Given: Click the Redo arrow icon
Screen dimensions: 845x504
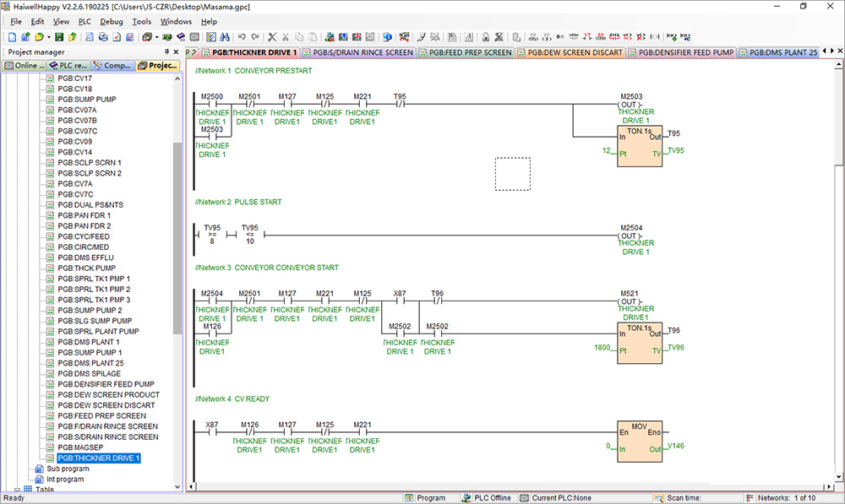Looking at the screenshot, I should coord(255,36).
